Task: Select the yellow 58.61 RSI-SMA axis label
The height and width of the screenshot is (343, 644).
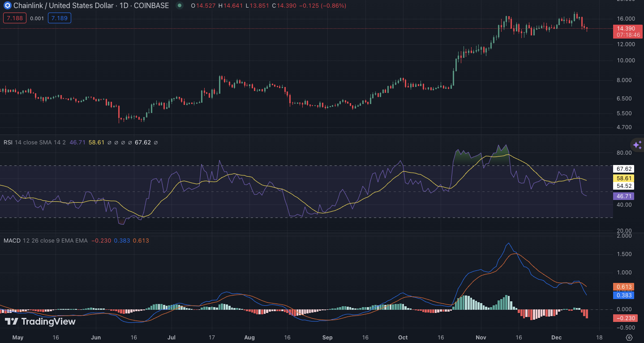Action: (x=624, y=178)
